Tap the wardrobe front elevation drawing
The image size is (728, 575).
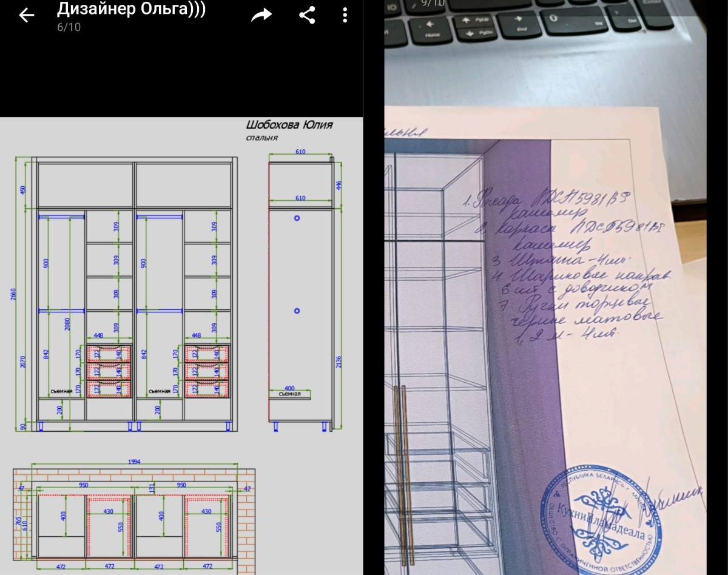(x=133, y=291)
